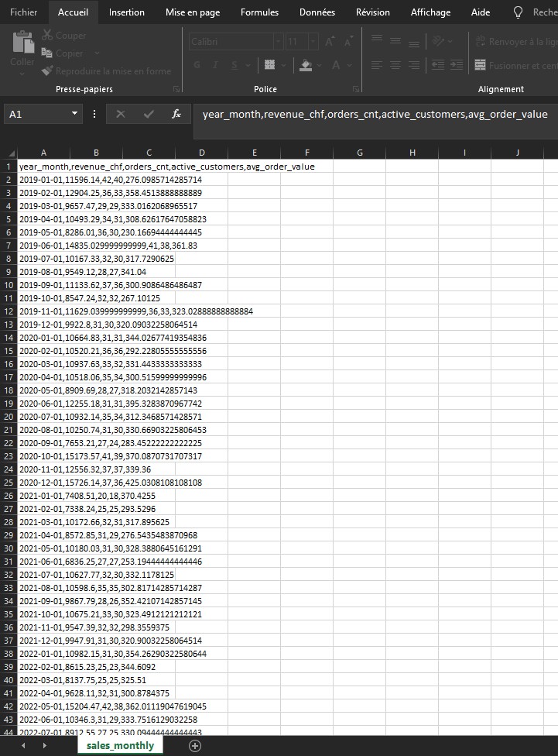558x756 pixels.
Task: Click the cancel X in formula bar
Action: [121, 114]
